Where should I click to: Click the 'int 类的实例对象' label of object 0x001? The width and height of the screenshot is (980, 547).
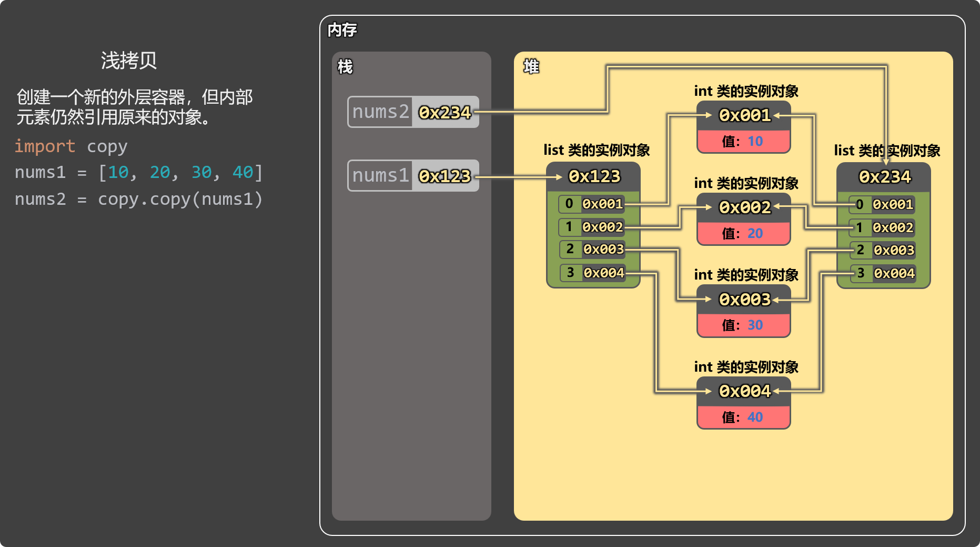746,91
